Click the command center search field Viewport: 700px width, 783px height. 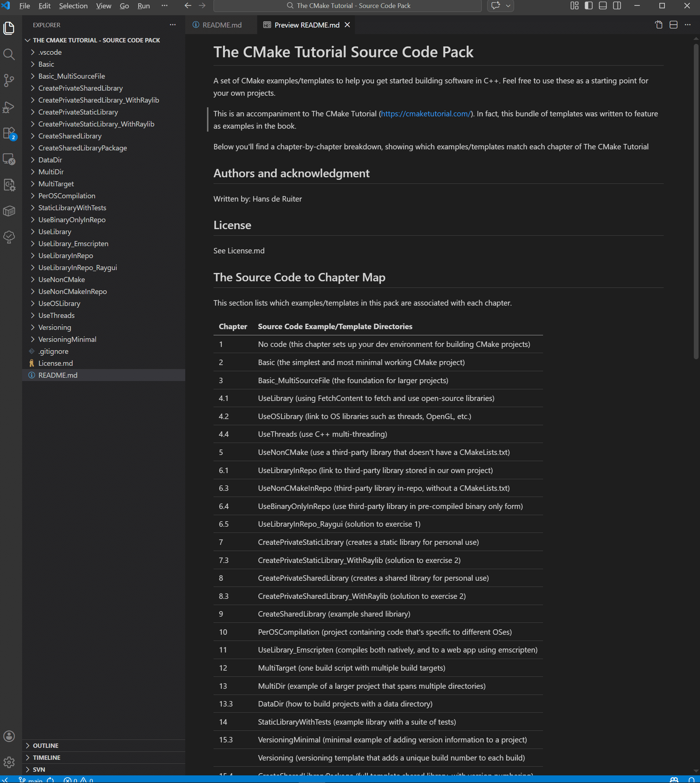click(x=348, y=6)
